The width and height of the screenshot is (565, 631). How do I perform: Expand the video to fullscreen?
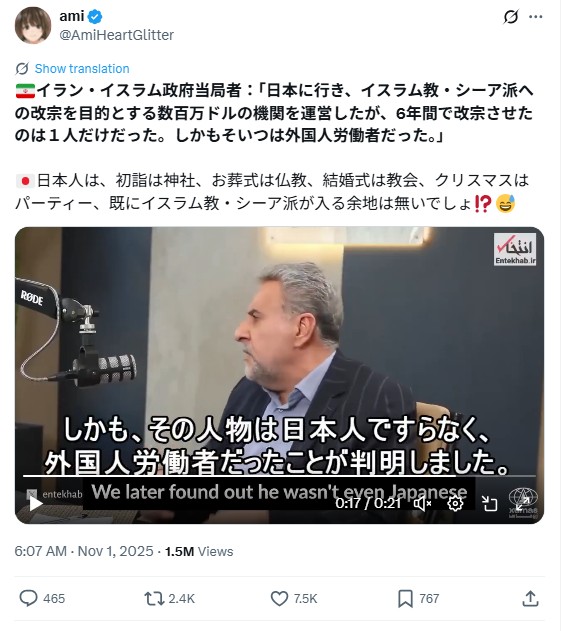tap(522, 503)
